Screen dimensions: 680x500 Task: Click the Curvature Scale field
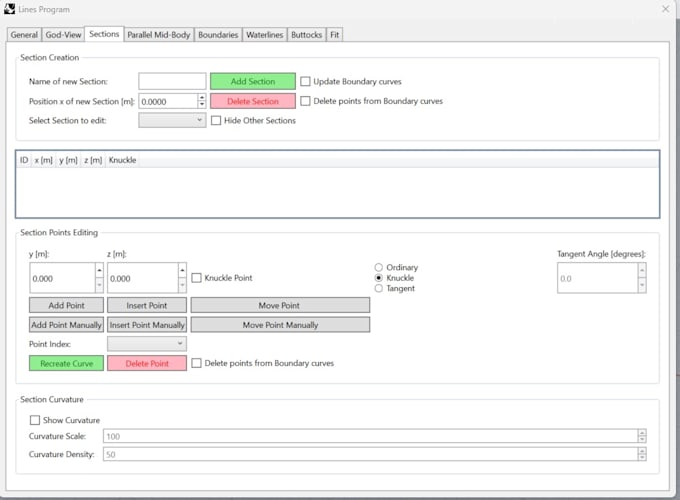370,436
